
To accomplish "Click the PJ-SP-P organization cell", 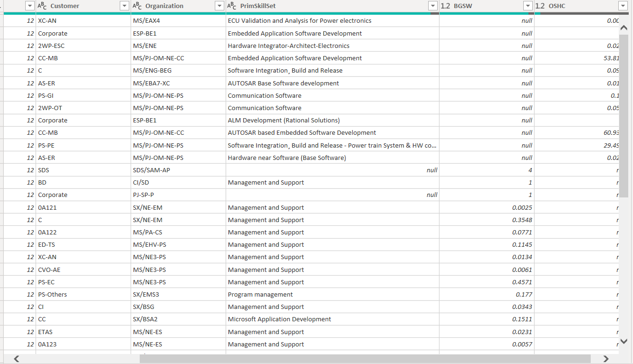I will [178, 195].
